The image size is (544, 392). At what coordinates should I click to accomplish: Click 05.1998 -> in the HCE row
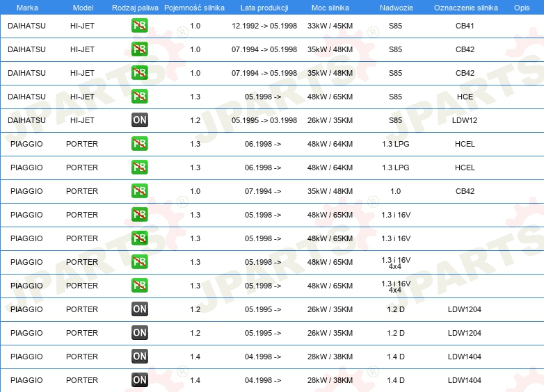click(263, 97)
